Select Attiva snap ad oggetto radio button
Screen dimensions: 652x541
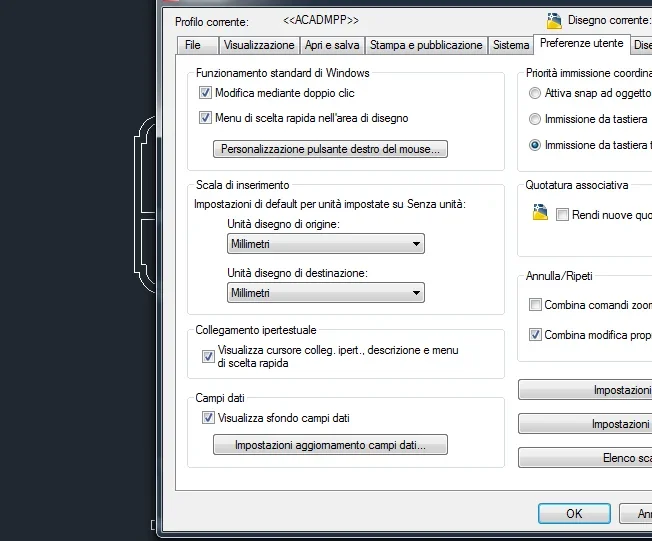tap(535, 93)
